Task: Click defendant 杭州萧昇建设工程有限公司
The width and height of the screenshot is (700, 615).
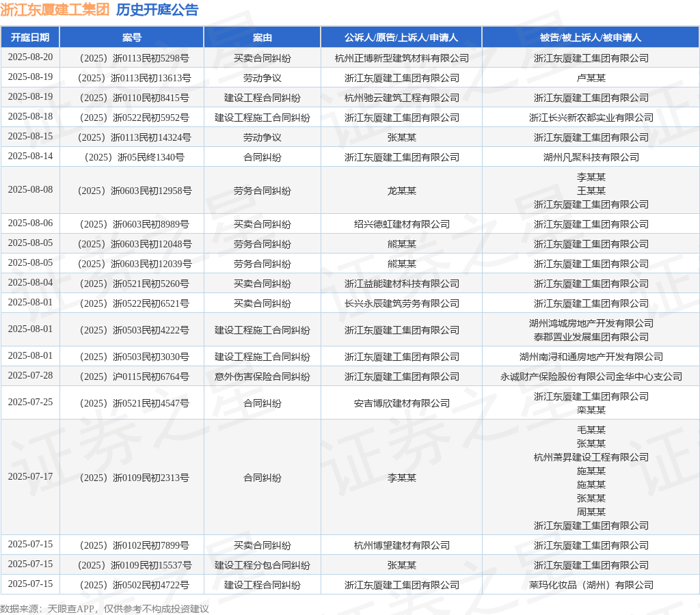Action: tap(591, 457)
